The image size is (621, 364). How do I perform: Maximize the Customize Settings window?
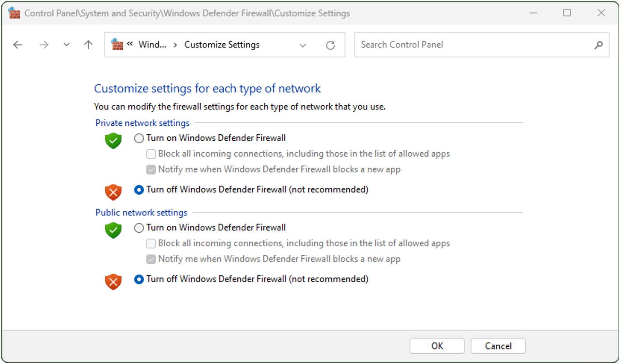567,13
